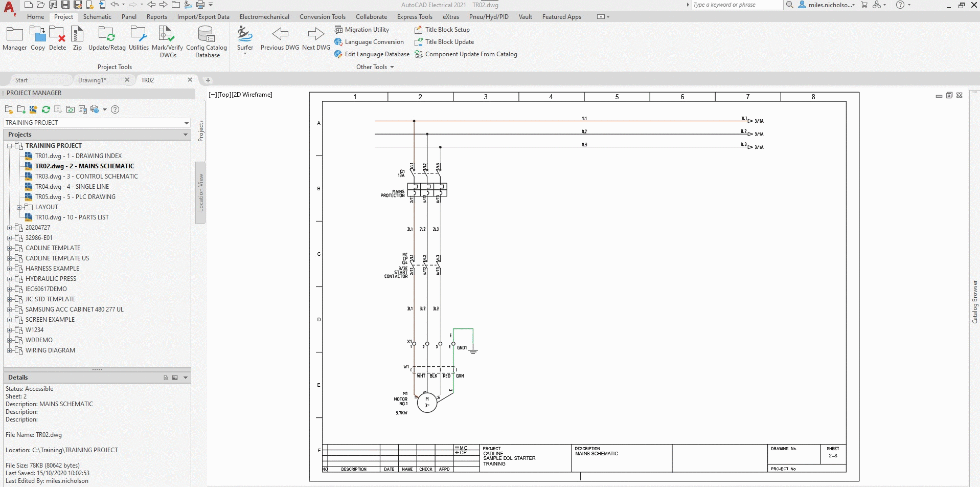Click the Project Task List icon
The image size is (980, 487).
[58, 109]
